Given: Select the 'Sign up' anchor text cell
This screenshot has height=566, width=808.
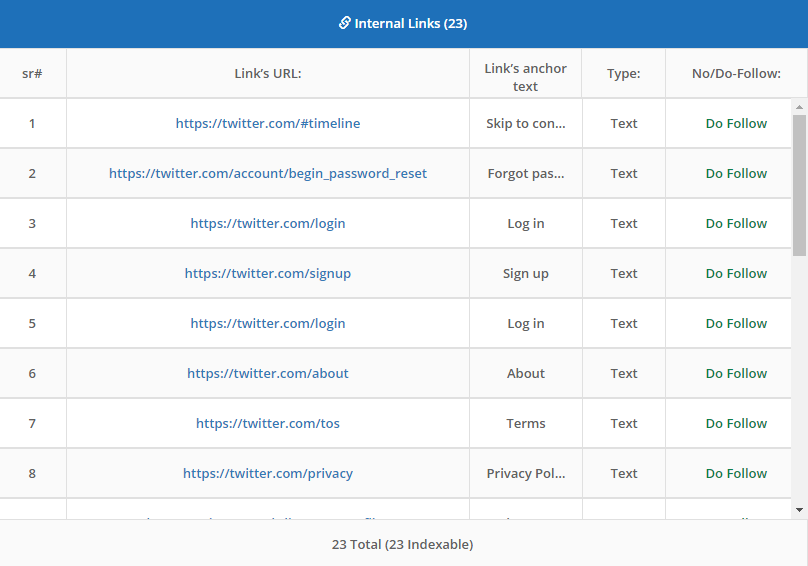Looking at the screenshot, I should [x=526, y=273].
